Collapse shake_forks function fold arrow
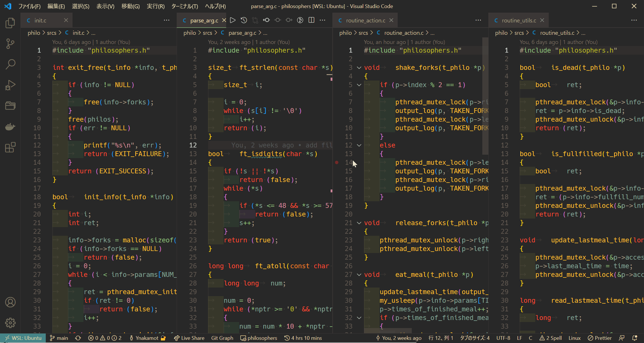The image size is (644, 343). coord(359,67)
